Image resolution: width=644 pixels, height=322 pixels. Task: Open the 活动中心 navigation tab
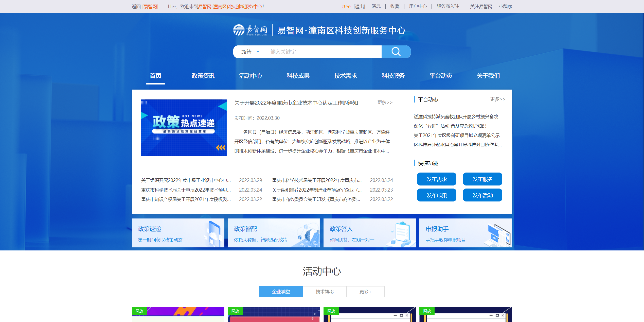(x=251, y=76)
